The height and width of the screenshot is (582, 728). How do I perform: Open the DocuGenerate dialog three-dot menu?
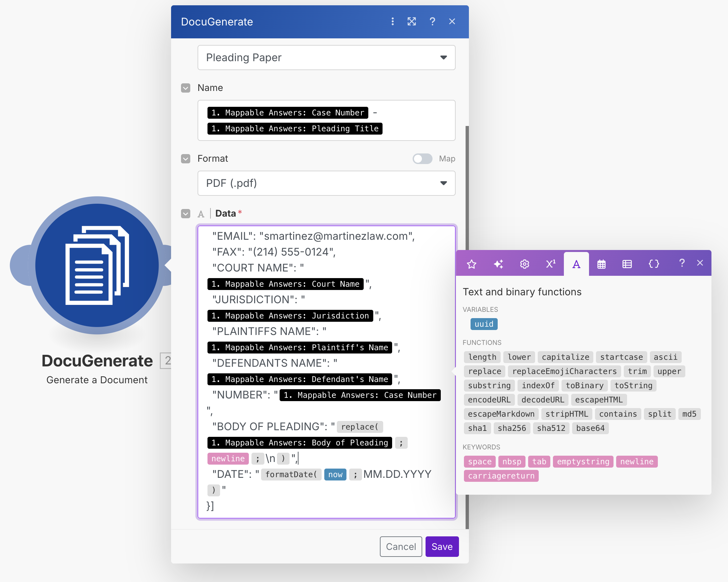392,21
